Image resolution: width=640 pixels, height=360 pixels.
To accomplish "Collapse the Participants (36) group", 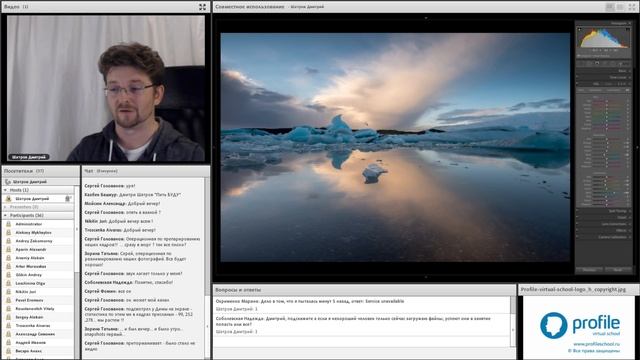I will pos(5,215).
